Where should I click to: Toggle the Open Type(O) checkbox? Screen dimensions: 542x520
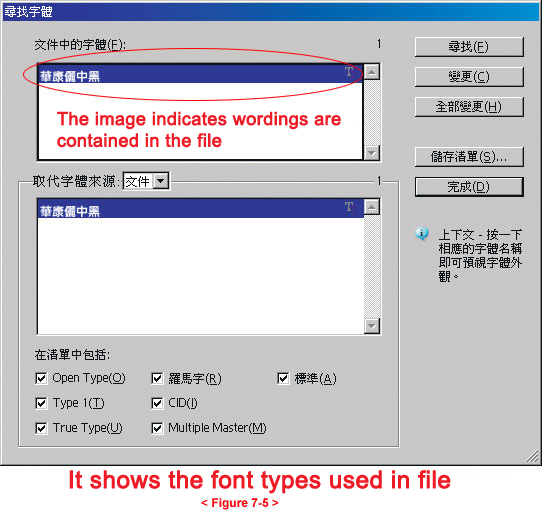point(41,378)
